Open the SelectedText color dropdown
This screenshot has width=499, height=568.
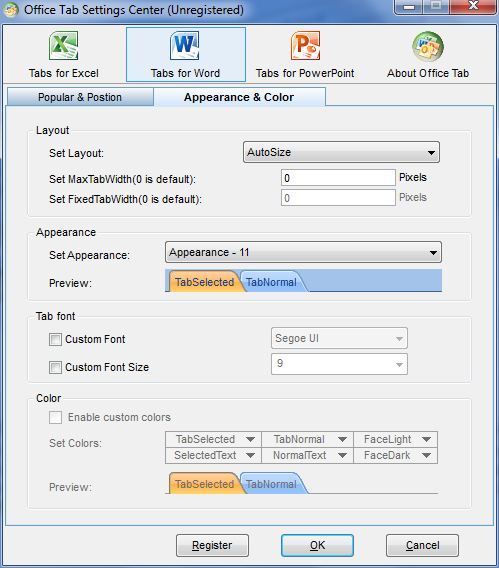click(x=213, y=455)
